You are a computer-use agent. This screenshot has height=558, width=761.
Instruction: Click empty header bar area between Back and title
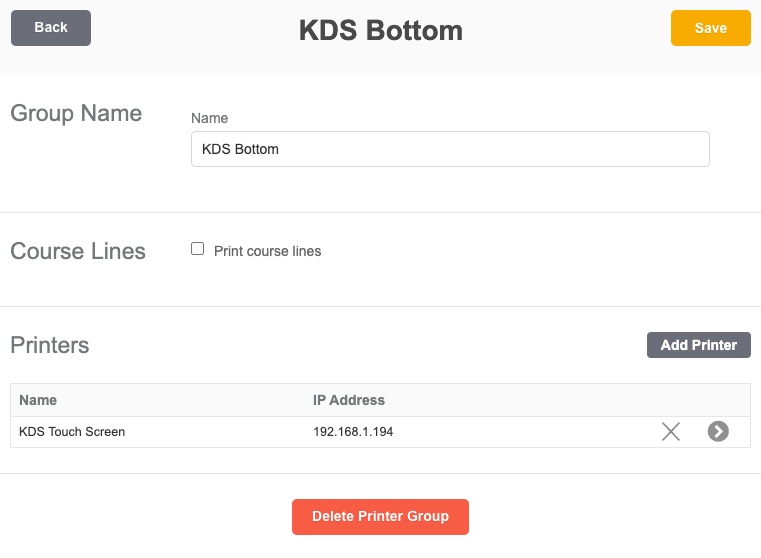(x=190, y=30)
